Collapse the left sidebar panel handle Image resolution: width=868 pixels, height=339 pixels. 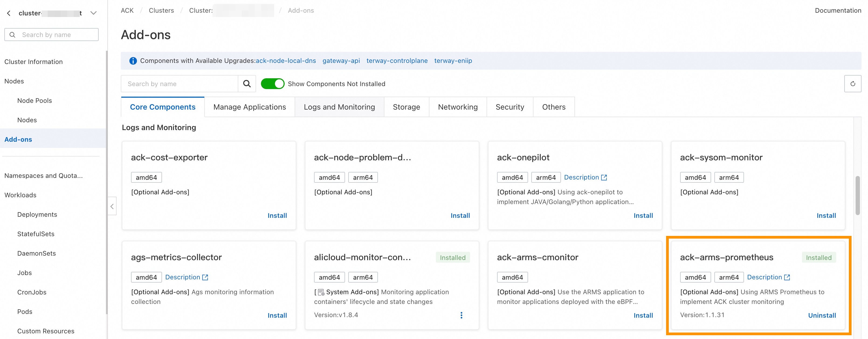(x=112, y=206)
